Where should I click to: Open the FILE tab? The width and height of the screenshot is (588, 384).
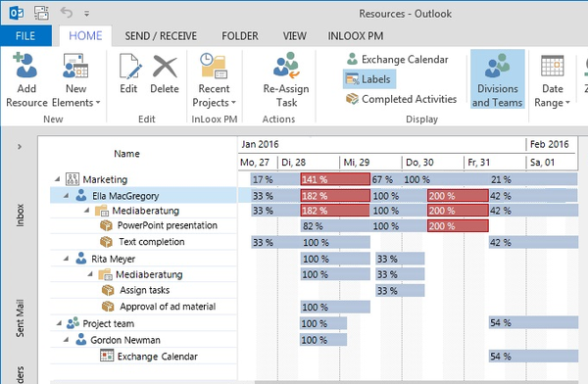click(25, 36)
